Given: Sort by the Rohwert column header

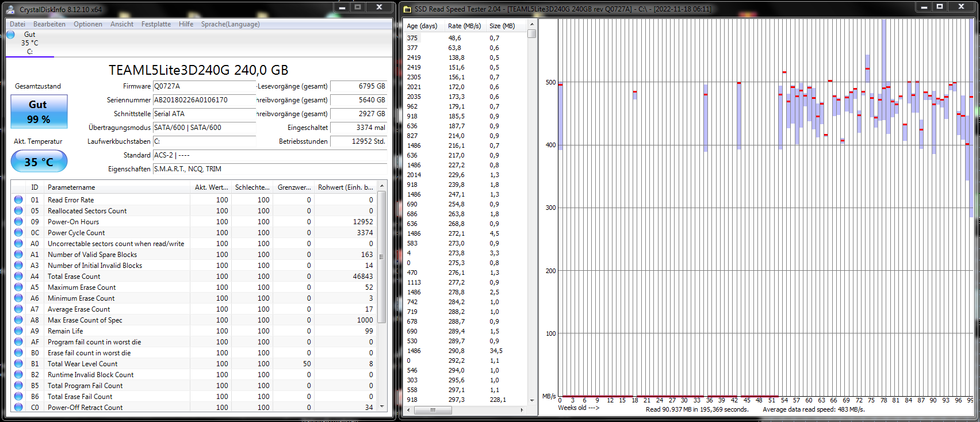Looking at the screenshot, I should (x=346, y=187).
